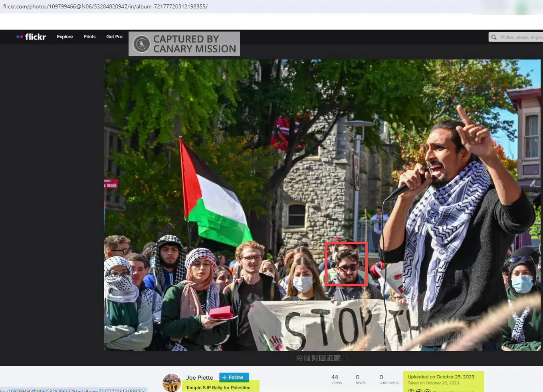543x392 pixels.
Task: Follow Joe Piette
Action: pos(234,377)
